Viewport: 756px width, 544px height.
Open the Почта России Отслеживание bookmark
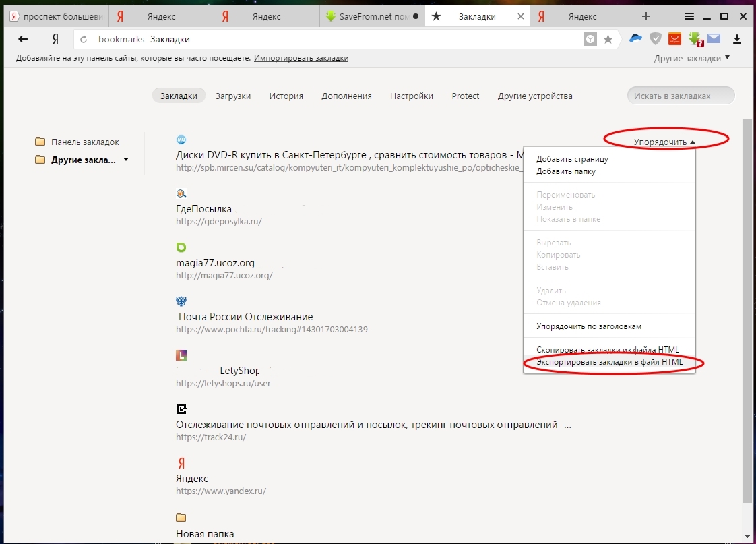[245, 317]
